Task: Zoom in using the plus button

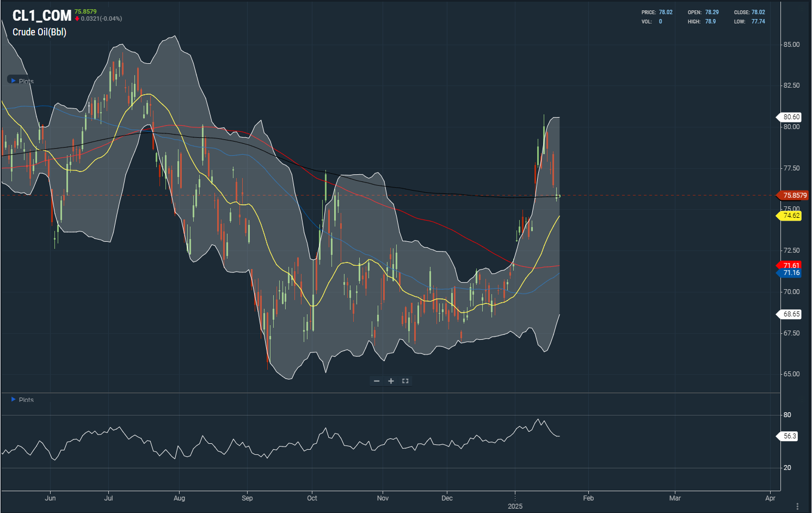Action: [391, 381]
